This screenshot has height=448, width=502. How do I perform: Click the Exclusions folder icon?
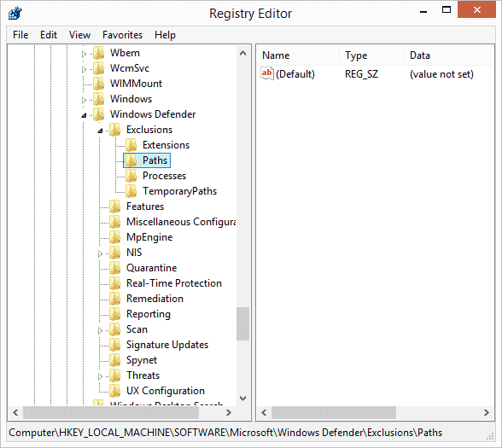coord(115,130)
